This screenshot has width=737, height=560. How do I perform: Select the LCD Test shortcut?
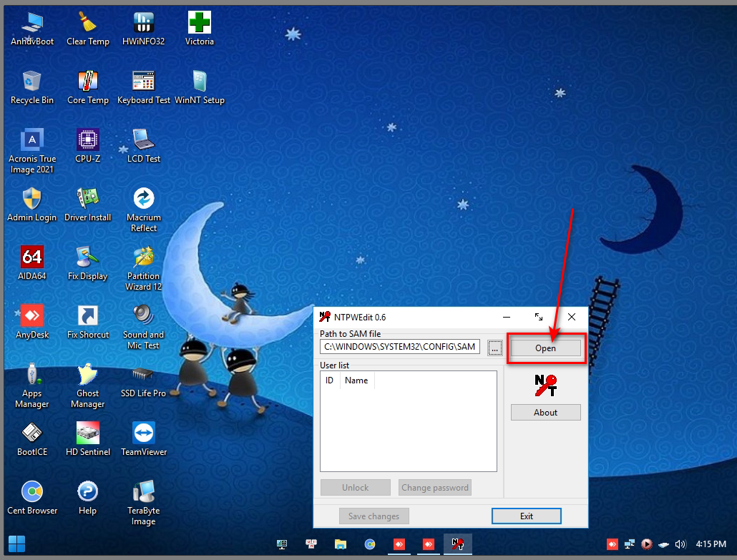pyautogui.click(x=143, y=146)
